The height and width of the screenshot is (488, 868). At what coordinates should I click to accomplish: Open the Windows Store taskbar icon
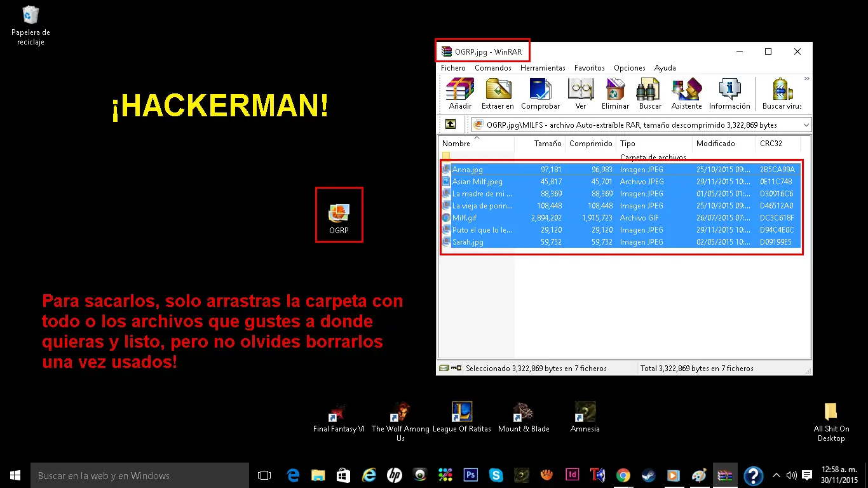tap(344, 475)
